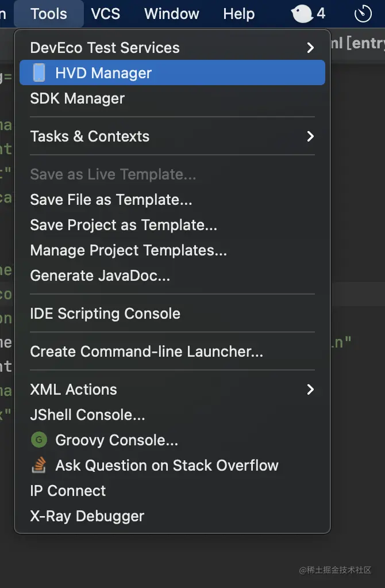385x588 pixels.
Task: Click the HVD Manager phone icon
Action: click(39, 73)
